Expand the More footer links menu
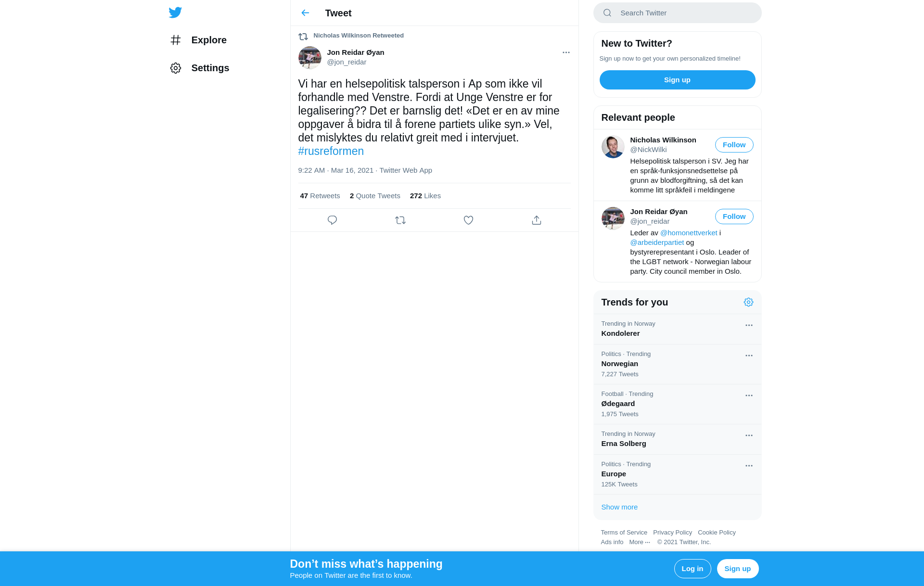Screen dimensions: 924x586 click(x=640, y=542)
